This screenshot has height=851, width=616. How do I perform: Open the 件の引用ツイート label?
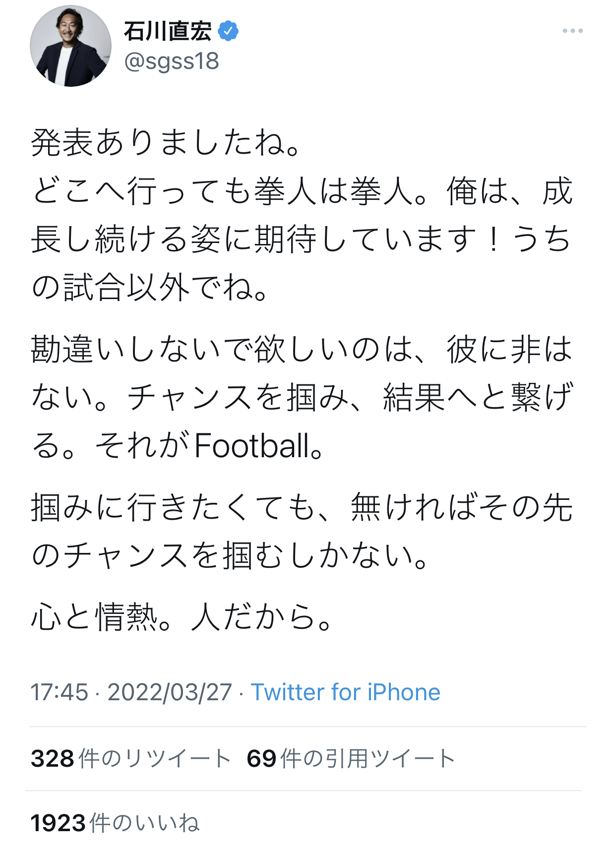click(368, 758)
